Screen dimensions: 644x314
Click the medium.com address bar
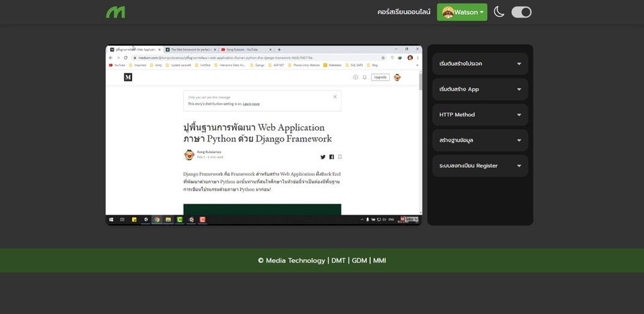click(259, 58)
